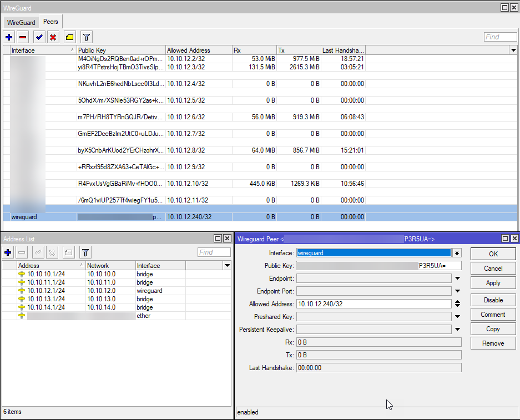
Task: Switch to the WireGuard tab
Action: click(x=21, y=23)
